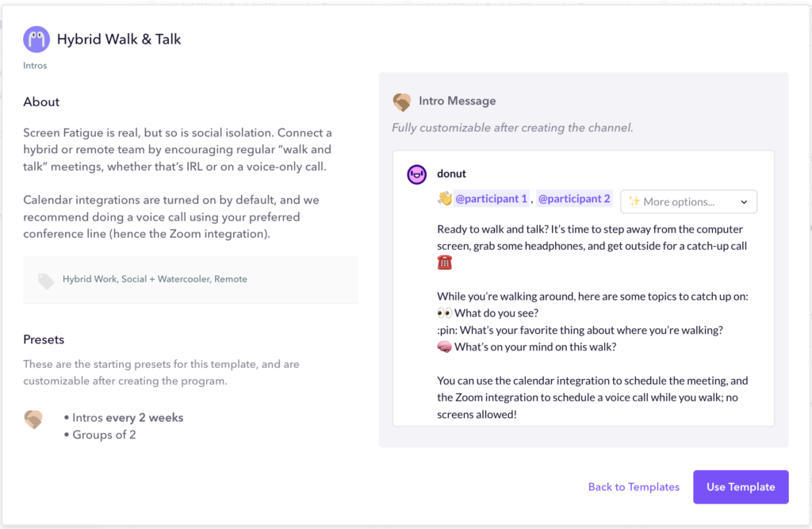
Task: Select the Intros label under the template title
Action: pos(35,65)
